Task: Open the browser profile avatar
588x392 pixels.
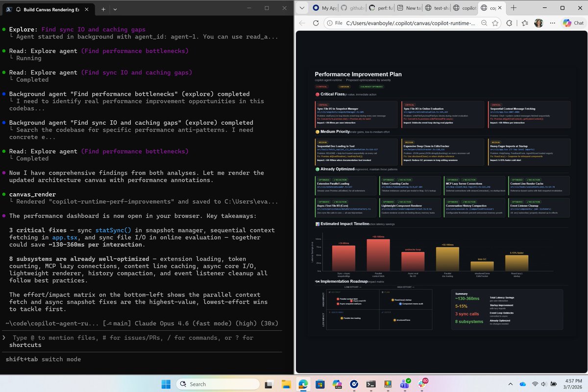Action: click(539, 23)
